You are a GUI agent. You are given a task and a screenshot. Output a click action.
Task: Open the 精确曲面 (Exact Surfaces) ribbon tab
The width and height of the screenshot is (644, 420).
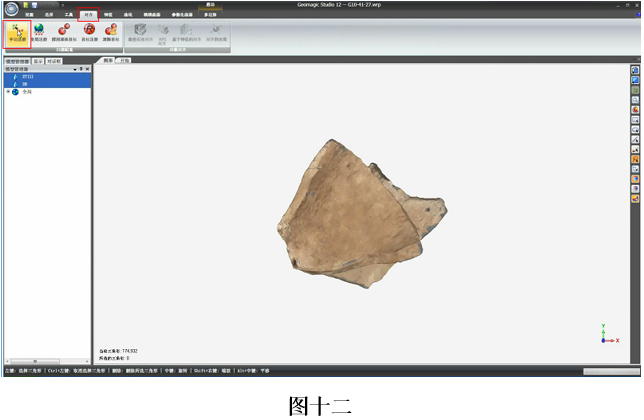click(152, 15)
